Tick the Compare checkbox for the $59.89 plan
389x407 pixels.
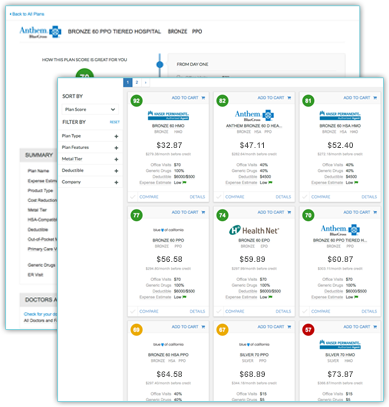point(219,311)
